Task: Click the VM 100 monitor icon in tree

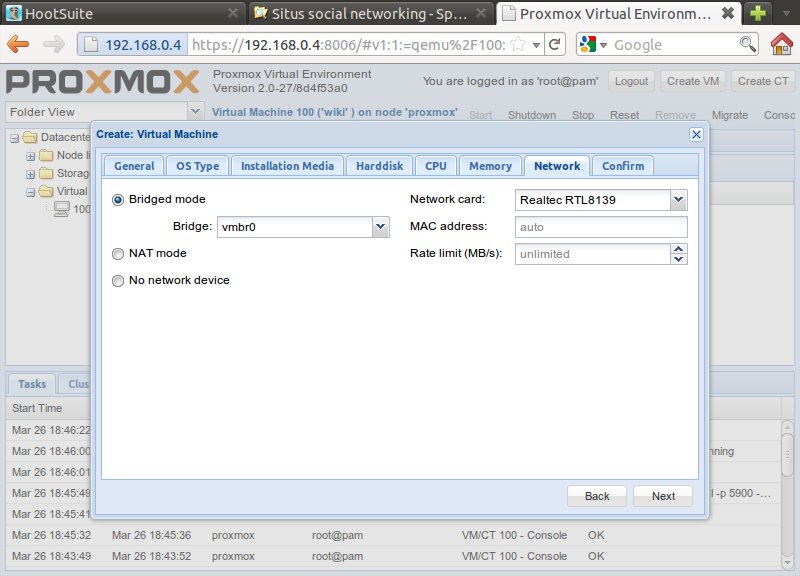Action: 61,209
